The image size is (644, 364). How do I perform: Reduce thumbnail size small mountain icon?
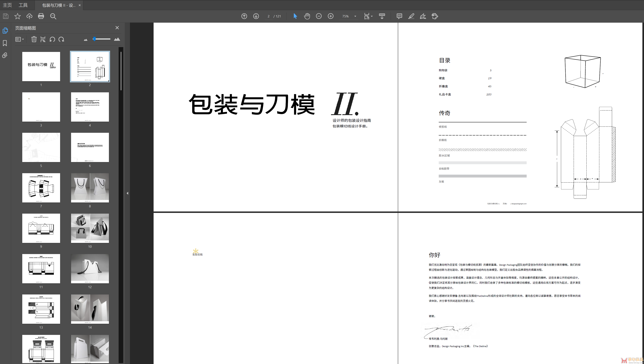pos(85,40)
